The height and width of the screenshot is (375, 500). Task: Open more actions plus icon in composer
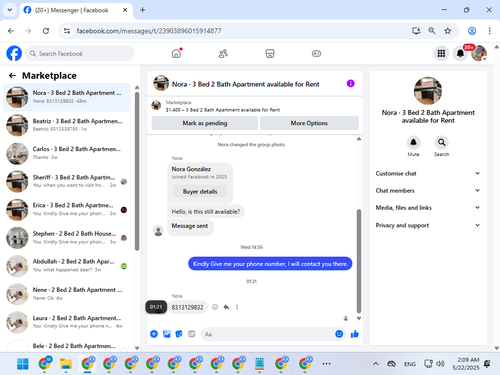pos(154,334)
